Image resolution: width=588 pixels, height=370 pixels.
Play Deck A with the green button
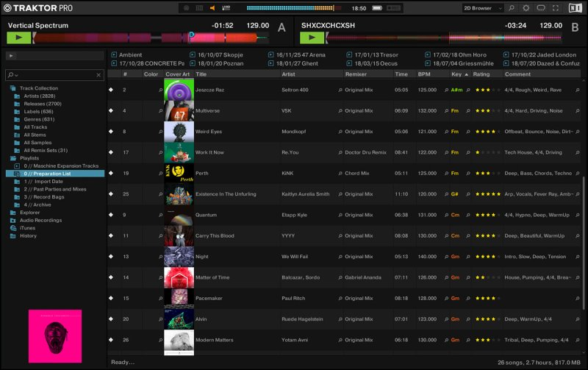coord(19,38)
